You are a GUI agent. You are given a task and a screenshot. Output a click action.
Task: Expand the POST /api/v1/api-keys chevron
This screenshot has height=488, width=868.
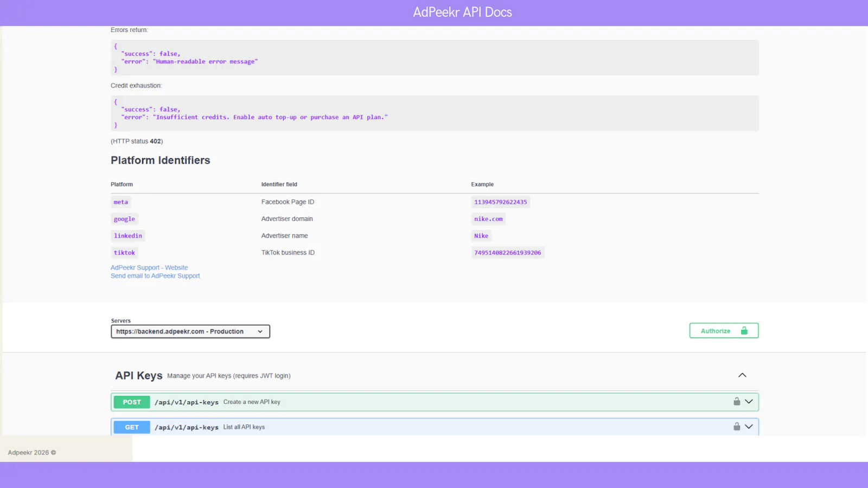[749, 402]
